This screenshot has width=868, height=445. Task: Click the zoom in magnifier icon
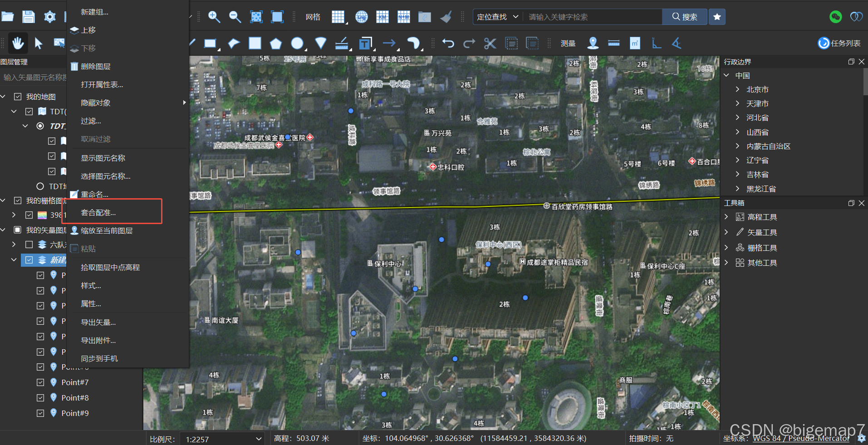tap(214, 17)
